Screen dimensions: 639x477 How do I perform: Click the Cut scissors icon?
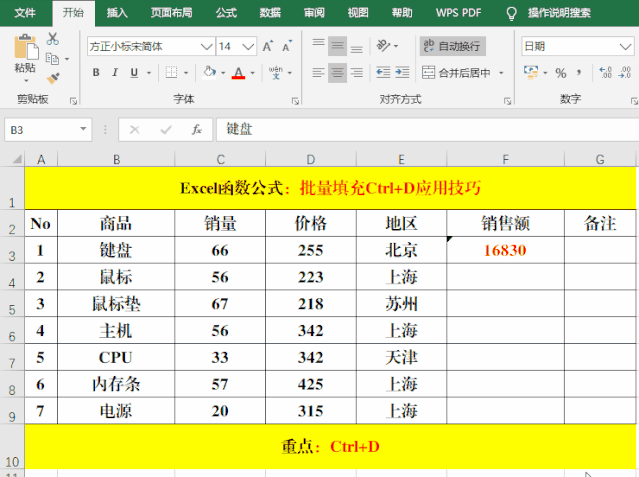coord(53,38)
